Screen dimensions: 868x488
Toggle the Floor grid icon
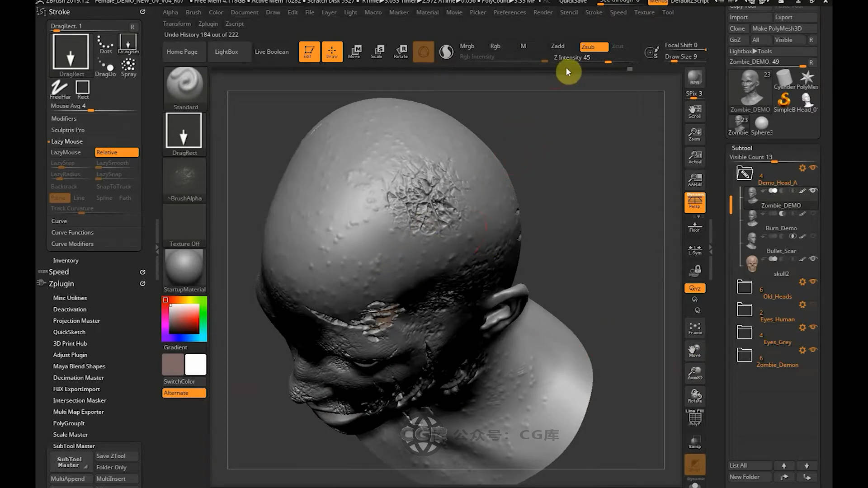695,226
